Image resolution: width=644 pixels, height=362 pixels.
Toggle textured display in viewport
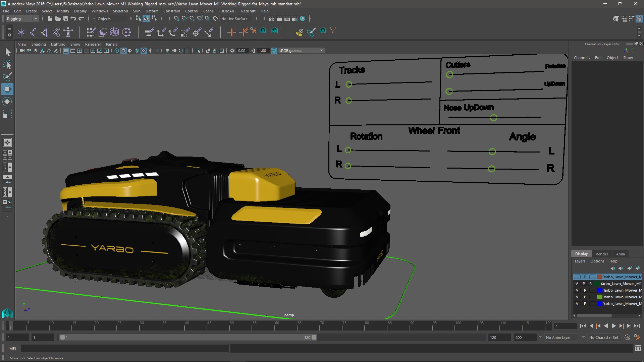tap(144, 51)
